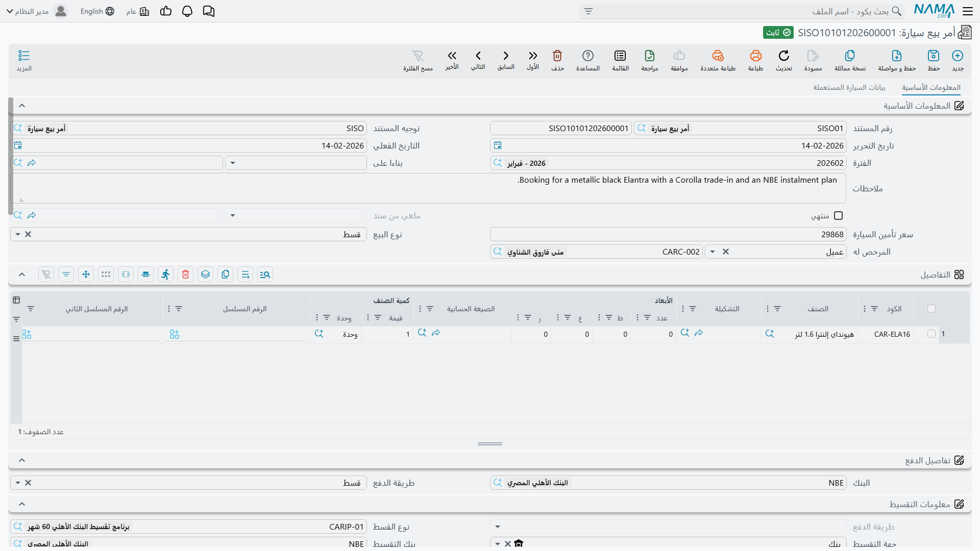
Task: Open the المرخص له type dropdown arrow
Action: point(713,252)
